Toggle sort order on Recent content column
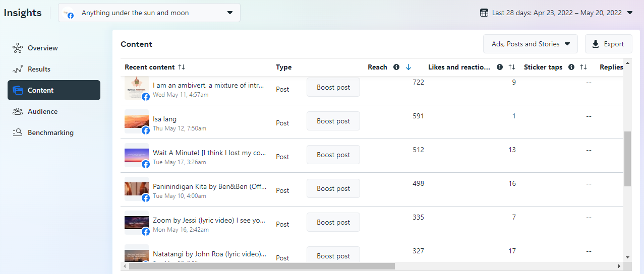This screenshot has height=274, width=644. click(182, 67)
